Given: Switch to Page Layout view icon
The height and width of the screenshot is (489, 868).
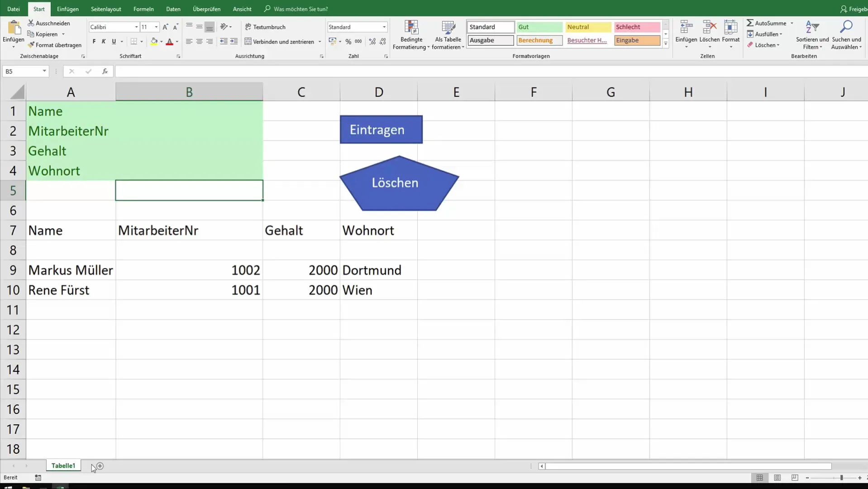Looking at the screenshot, I should (777, 478).
